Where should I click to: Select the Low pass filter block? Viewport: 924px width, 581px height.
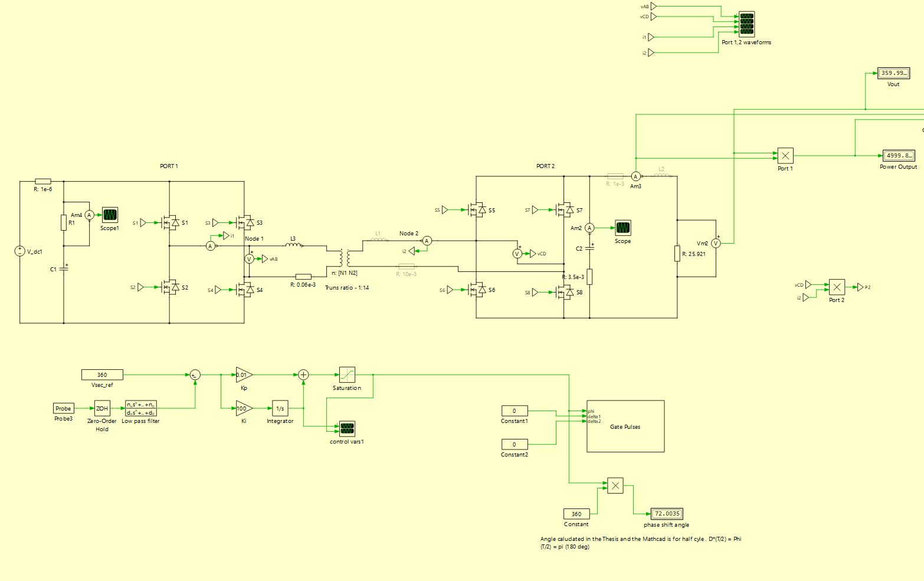click(141, 408)
